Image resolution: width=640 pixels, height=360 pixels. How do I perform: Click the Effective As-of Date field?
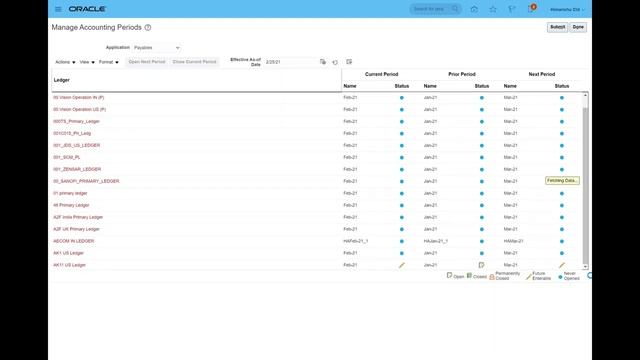(291, 62)
